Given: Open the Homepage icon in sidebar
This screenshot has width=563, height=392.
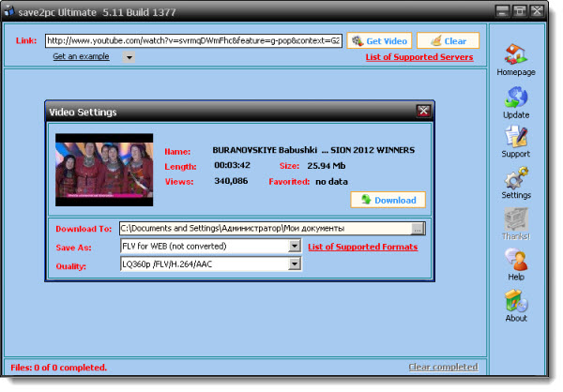Looking at the screenshot, I should tap(516, 54).
